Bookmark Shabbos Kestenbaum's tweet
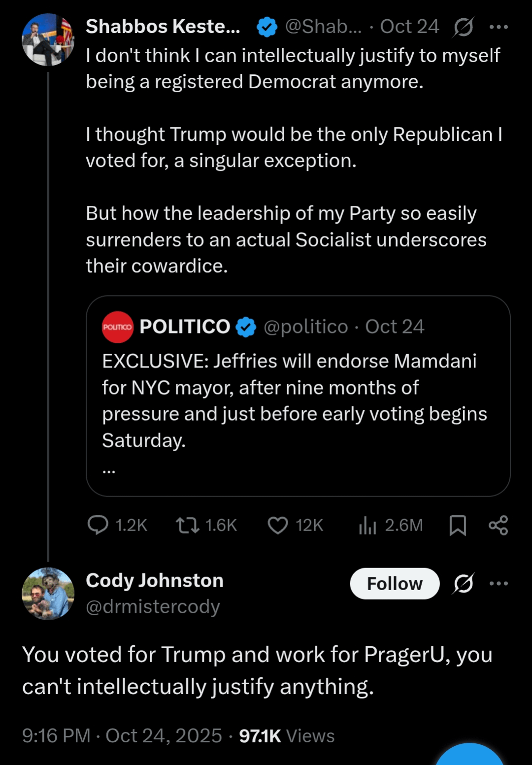Screen dimensions: 532x765 458,525
